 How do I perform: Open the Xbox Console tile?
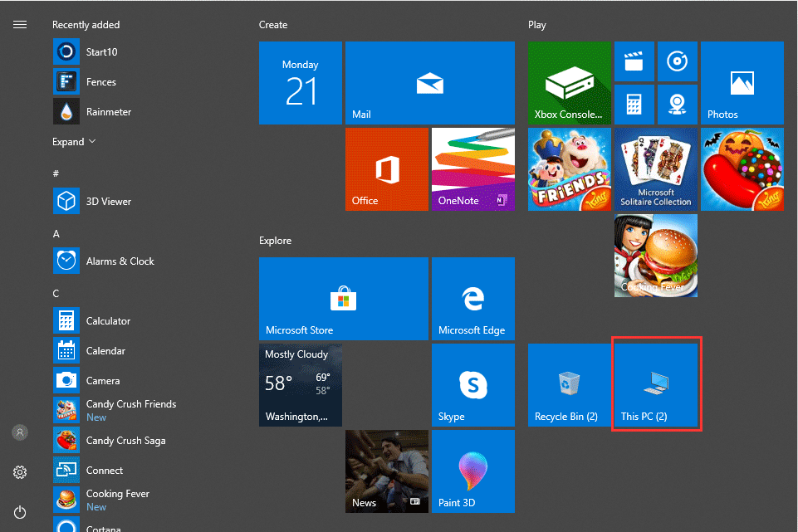[570, 83]
